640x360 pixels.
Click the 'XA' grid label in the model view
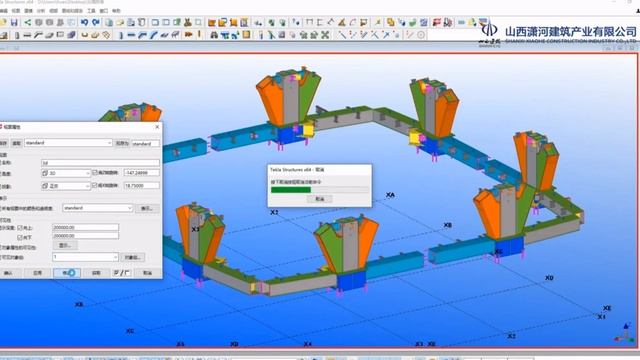click(x=390, y=195)
